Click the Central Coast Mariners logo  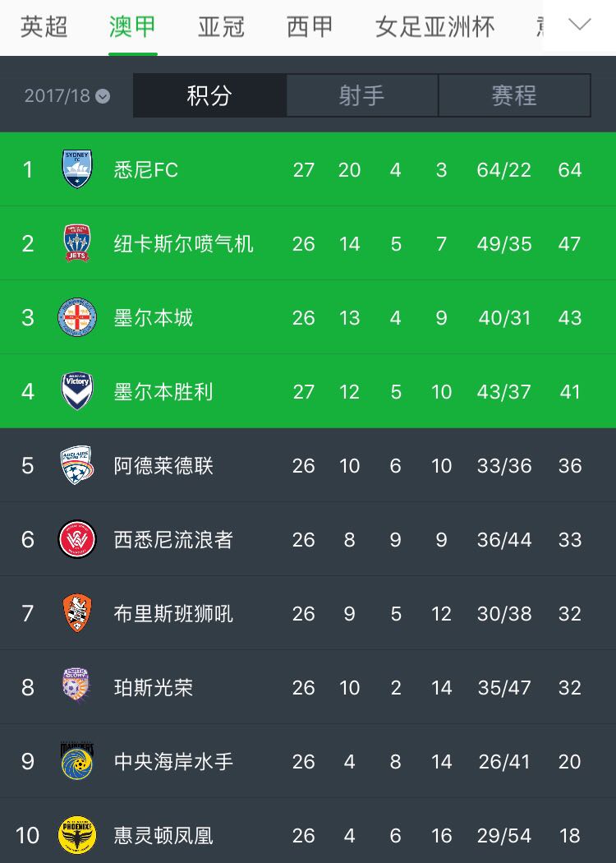tap(77, 761)
